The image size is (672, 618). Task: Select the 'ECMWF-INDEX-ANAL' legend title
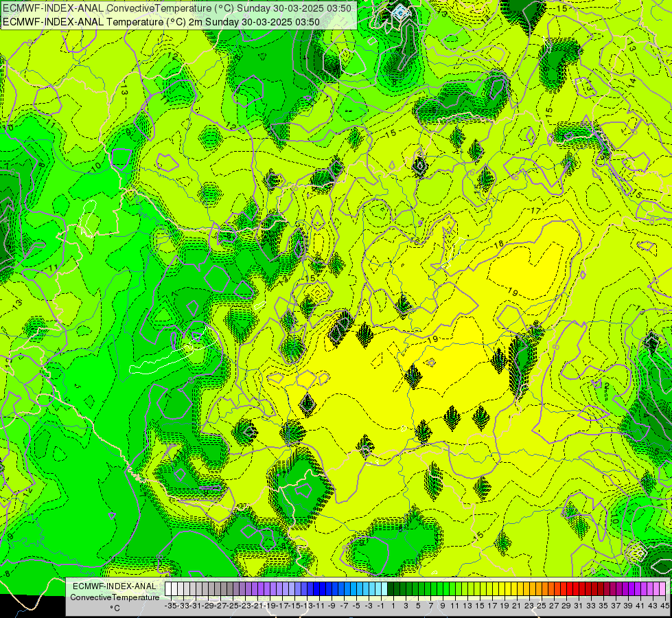115,586
